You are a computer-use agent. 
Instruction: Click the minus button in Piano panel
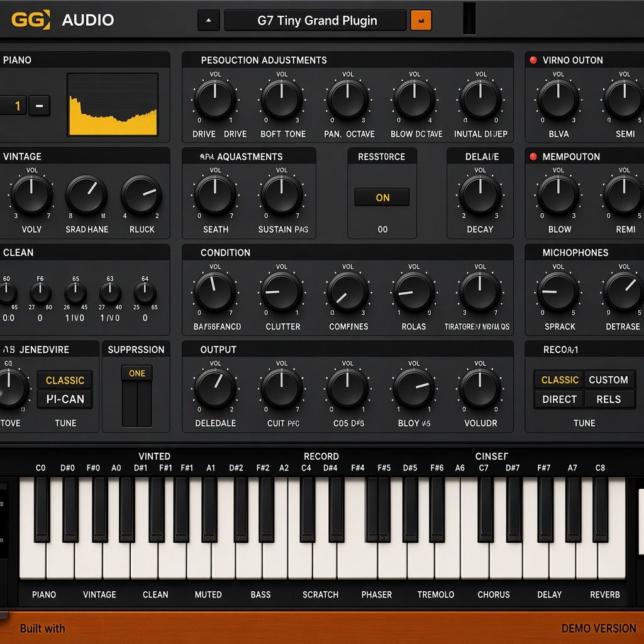(x=40, y=106)
